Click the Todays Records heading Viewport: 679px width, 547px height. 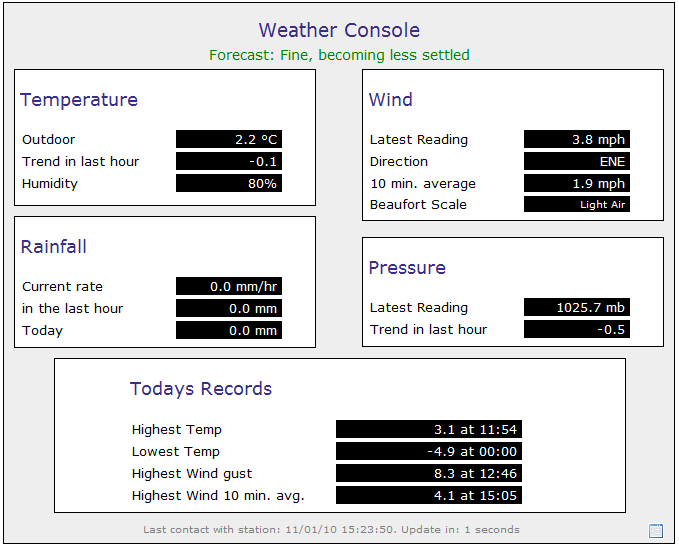[201, 389]
